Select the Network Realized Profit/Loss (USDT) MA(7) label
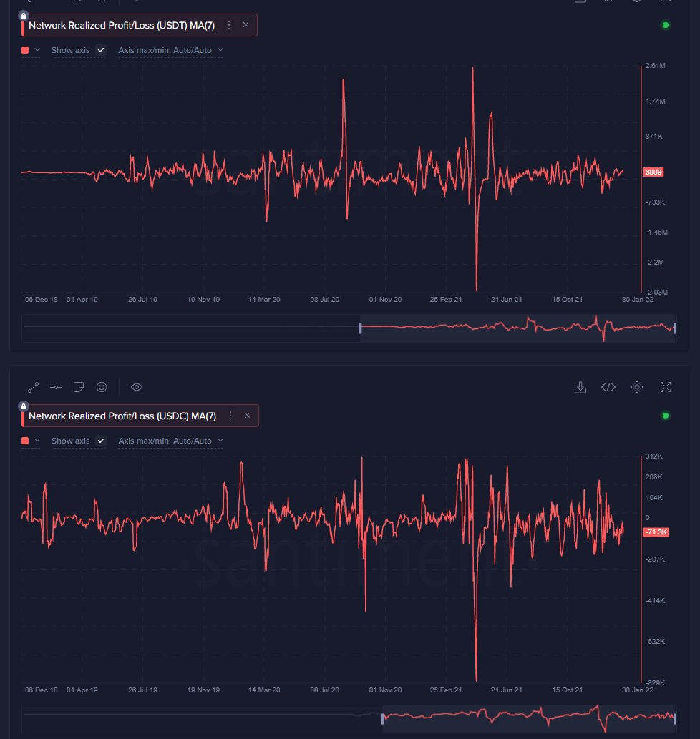The image size is (700, 739). point(122,26)
